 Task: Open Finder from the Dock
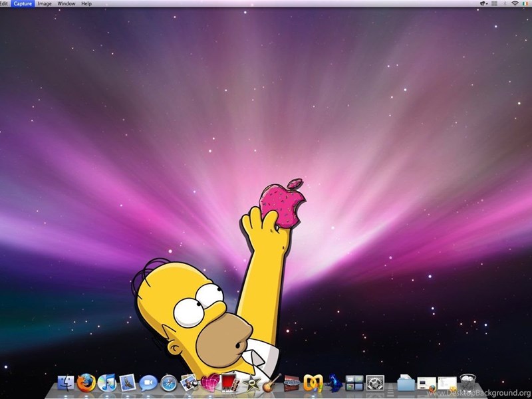(x=66, y=383)
